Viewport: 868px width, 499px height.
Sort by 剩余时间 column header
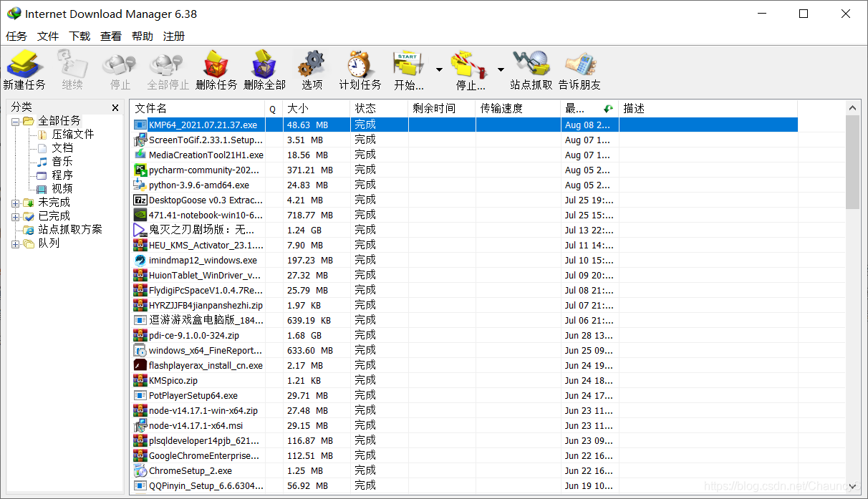pyautogui.click(x=442, y=108)
